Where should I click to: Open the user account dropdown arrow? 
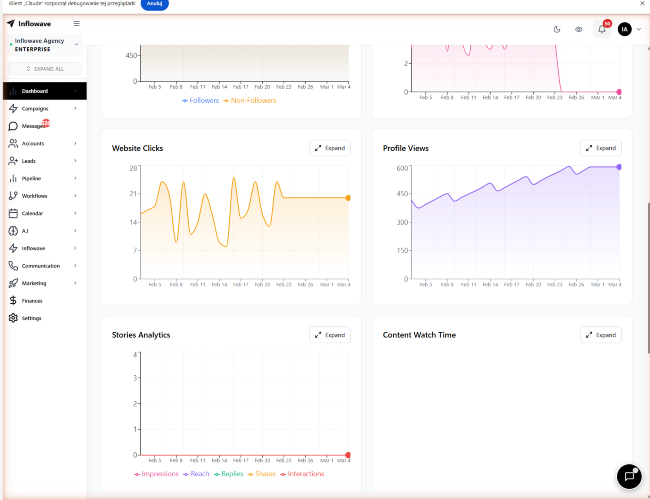point(639,29)
